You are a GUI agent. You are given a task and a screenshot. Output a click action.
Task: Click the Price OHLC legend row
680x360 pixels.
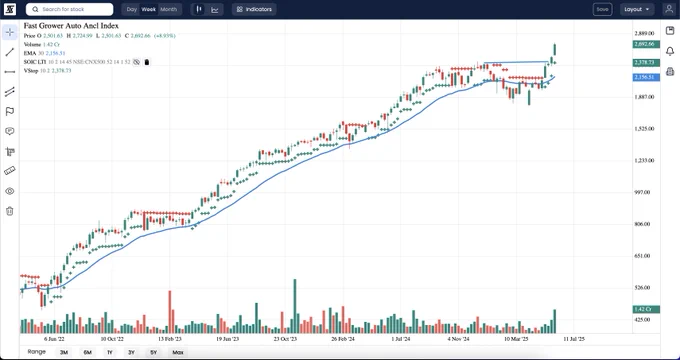pos(99,36)
